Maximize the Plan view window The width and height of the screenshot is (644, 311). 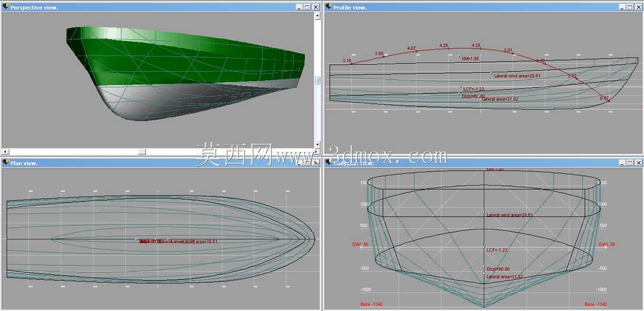(307, 163)
